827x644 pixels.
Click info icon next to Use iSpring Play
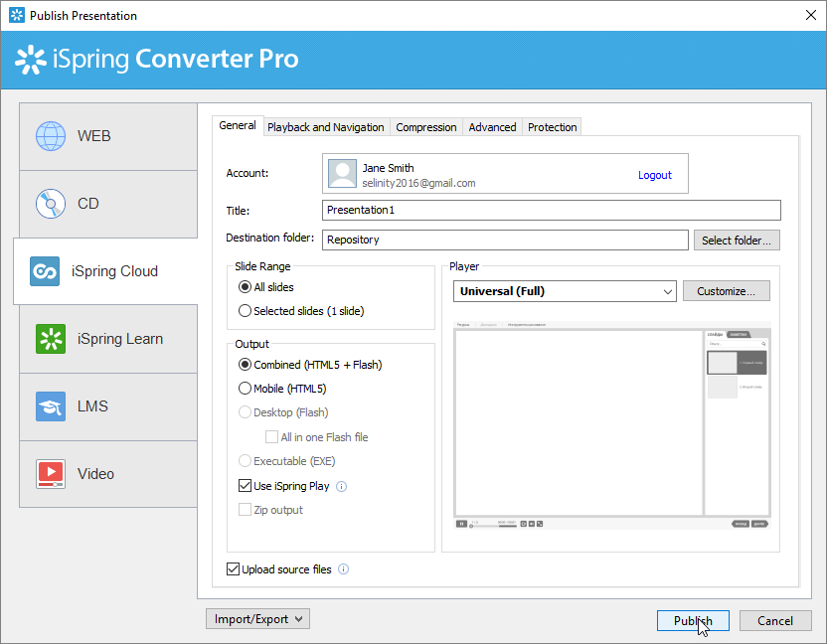tap(341, 486)
